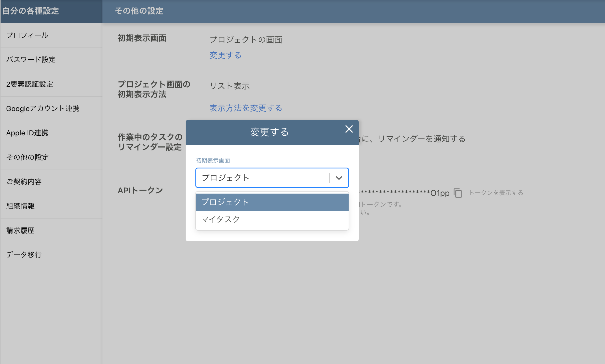This screenshot has height=364, width=605.
Task: Open 組織情報 settings page
Action: coord(20,206)
